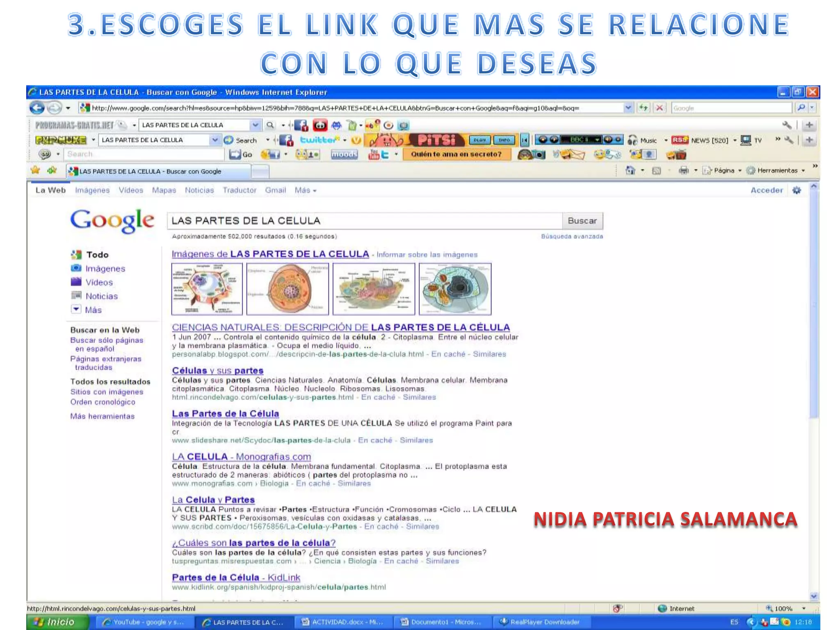
Task: Click the Facebook icon in Programas-Gratis toolbar
Action: click(x=301, y=125)
